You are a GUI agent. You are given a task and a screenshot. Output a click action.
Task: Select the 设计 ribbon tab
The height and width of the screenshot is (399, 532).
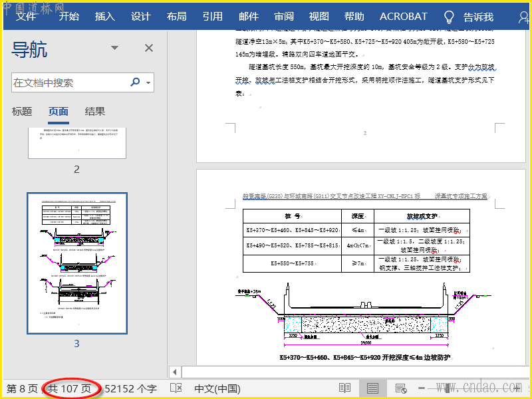point(141,16)
